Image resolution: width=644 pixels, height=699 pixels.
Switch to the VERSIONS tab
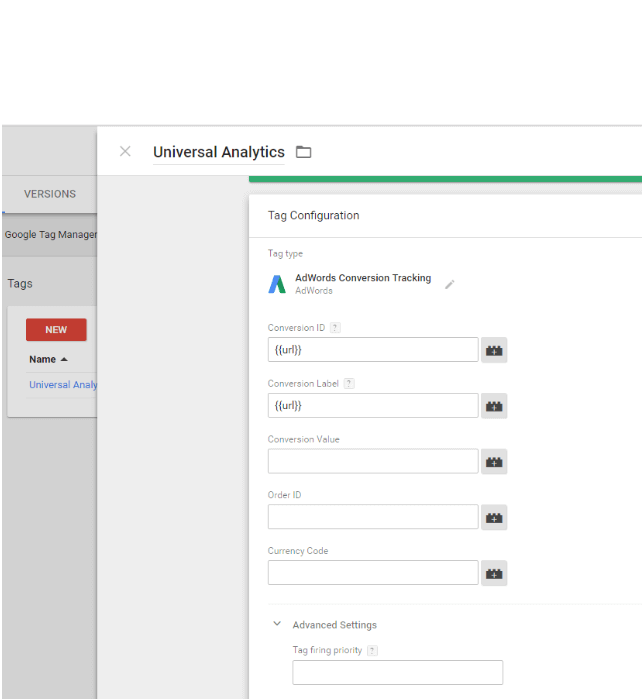coord(50,194)
